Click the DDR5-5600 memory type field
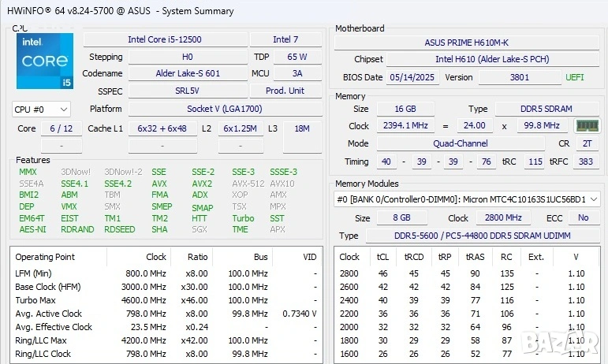Image resolution: width=608 pixels, height=364 pixels. [x=482, y=236]
